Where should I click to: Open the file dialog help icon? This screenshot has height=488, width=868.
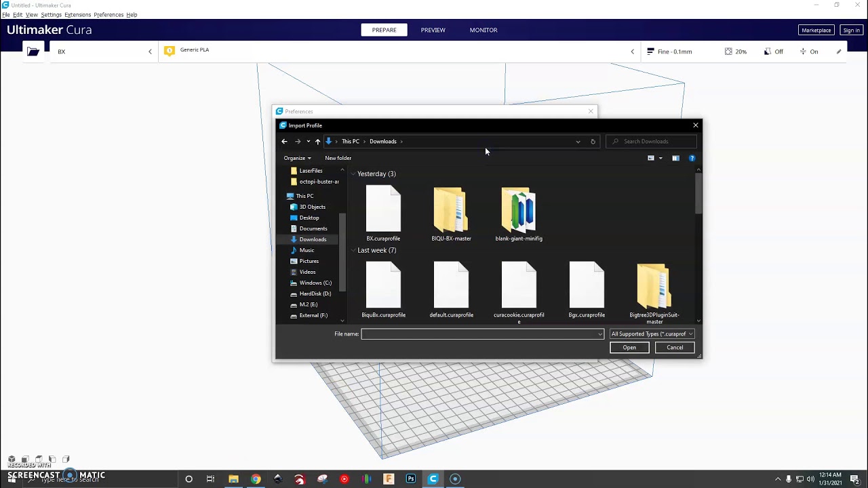coord(692,158)
